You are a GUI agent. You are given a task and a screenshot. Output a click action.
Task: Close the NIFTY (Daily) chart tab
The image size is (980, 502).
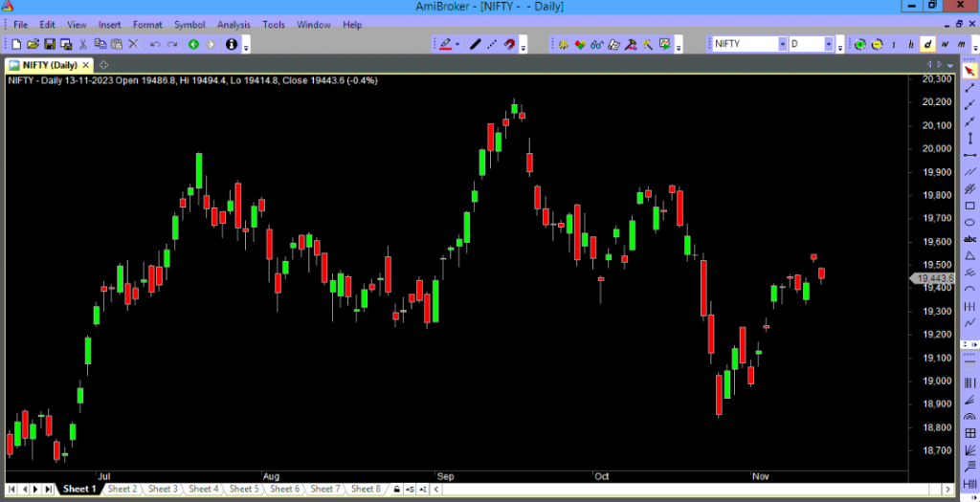point(85,65)
